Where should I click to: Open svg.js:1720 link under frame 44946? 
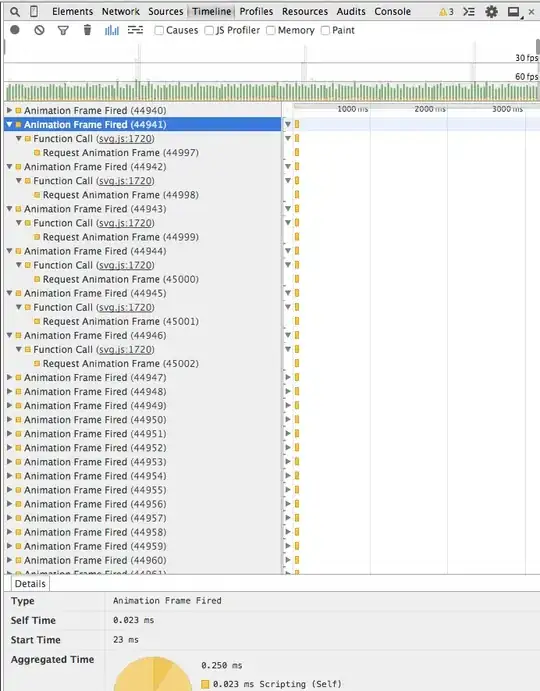[x=125, y=349]
